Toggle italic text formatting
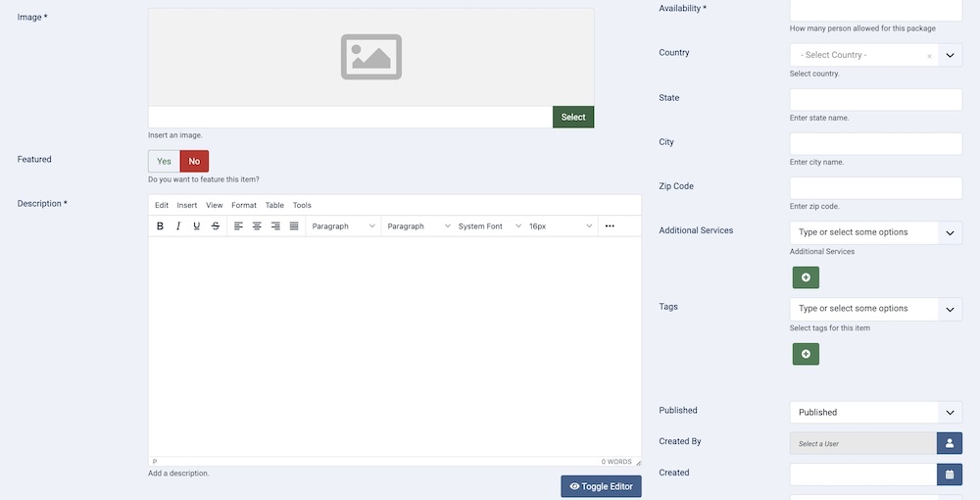Screen dimensions: 980x500 (178, 226)
